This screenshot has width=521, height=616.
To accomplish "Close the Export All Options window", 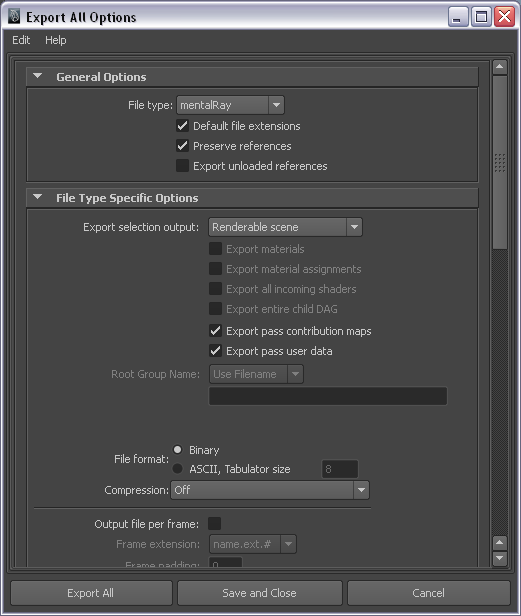I will [504, 17].
